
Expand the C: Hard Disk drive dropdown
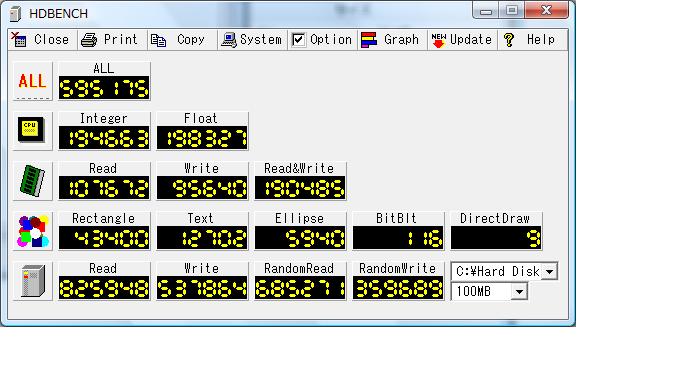point(550,272)
